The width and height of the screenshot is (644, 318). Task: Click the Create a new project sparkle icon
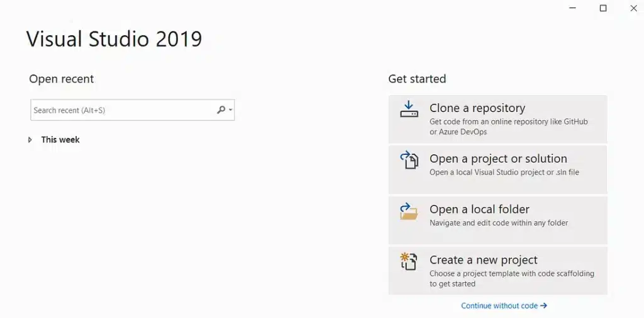(409, 261)
